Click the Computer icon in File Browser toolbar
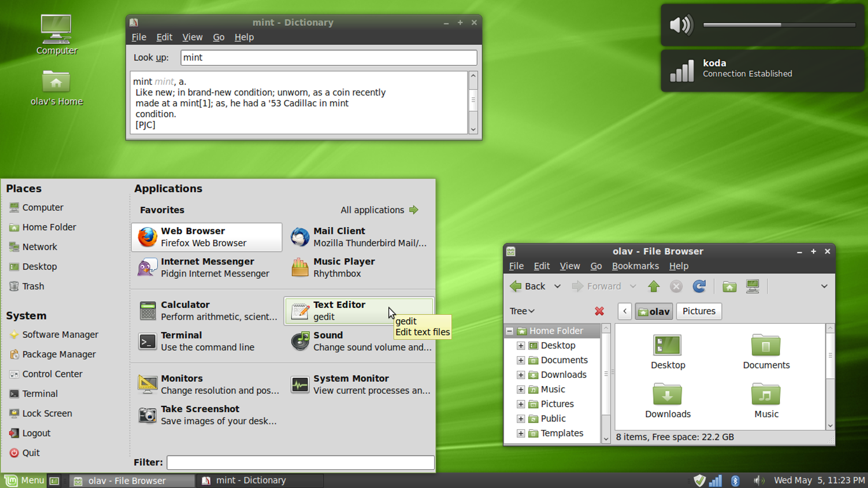This screenshot has height=488, width=868. [753, 286]
